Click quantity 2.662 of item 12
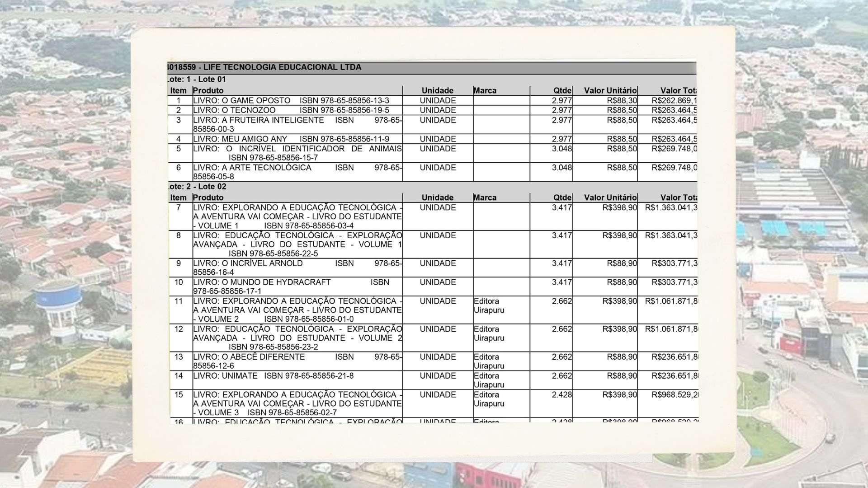 click(562, 329)
